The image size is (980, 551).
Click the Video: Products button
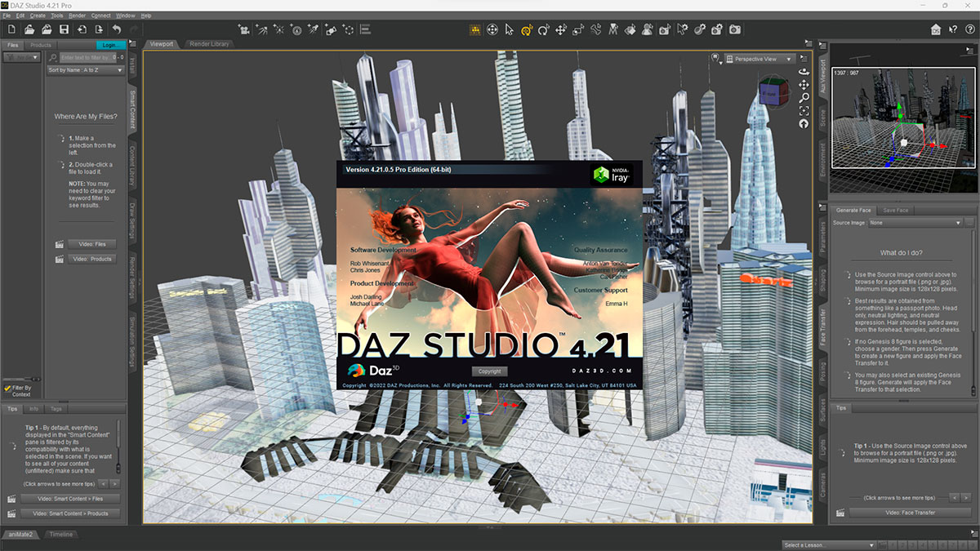[91, 259]
